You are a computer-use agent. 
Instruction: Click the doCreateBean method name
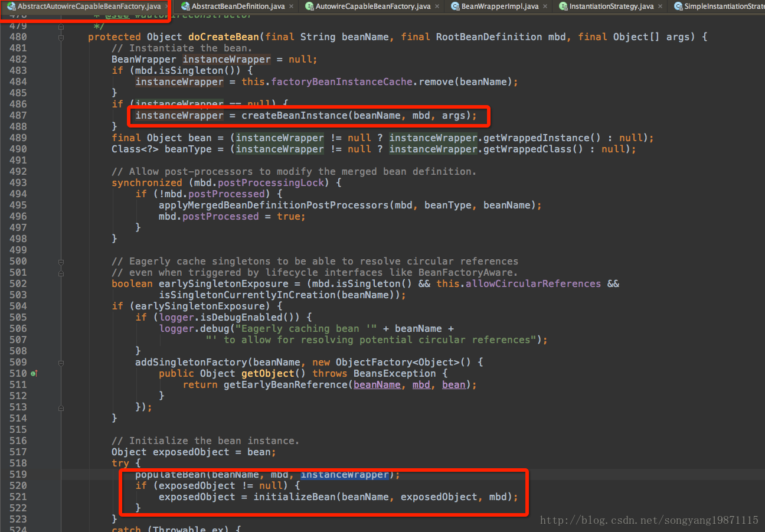(224, 37)
